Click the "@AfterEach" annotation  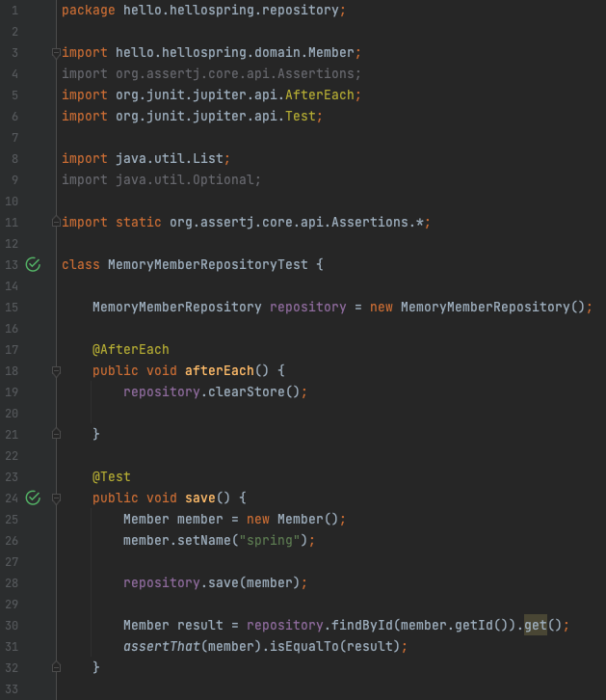(131, 350)
